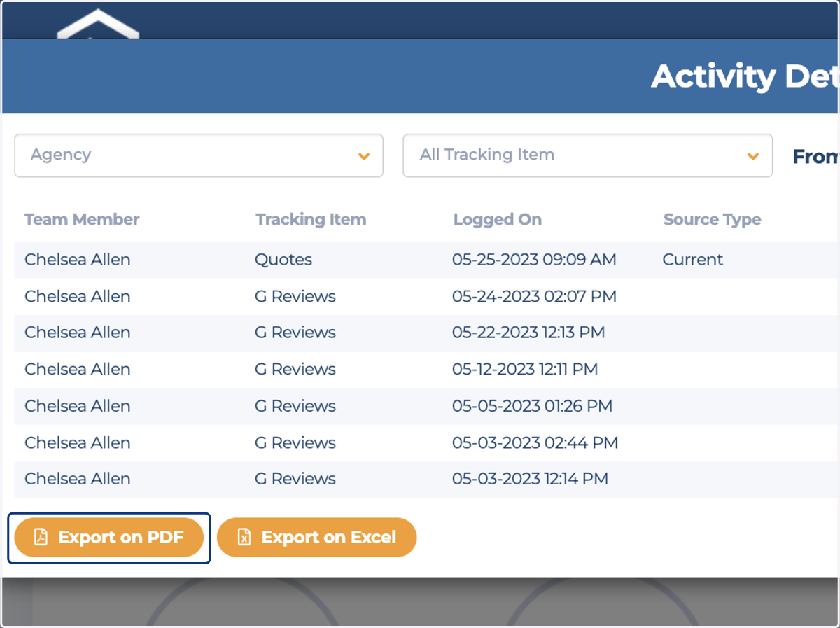Click the Source Type column header

[712, 219]
